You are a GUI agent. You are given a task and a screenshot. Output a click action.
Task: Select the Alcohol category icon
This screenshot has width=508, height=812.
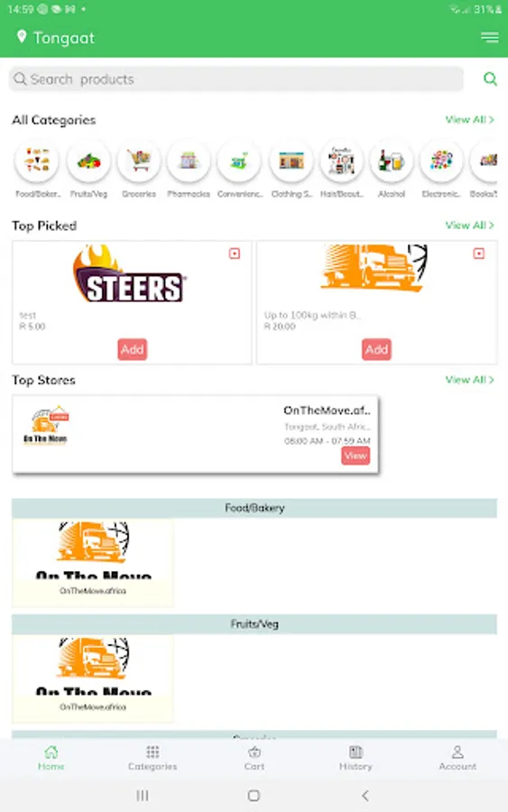391,161
